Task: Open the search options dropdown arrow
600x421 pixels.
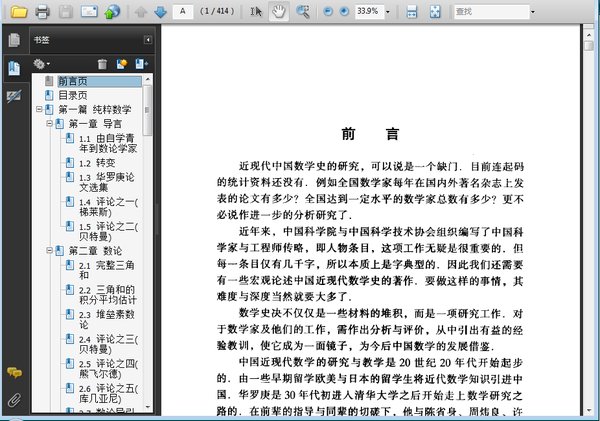Action: 533,12
